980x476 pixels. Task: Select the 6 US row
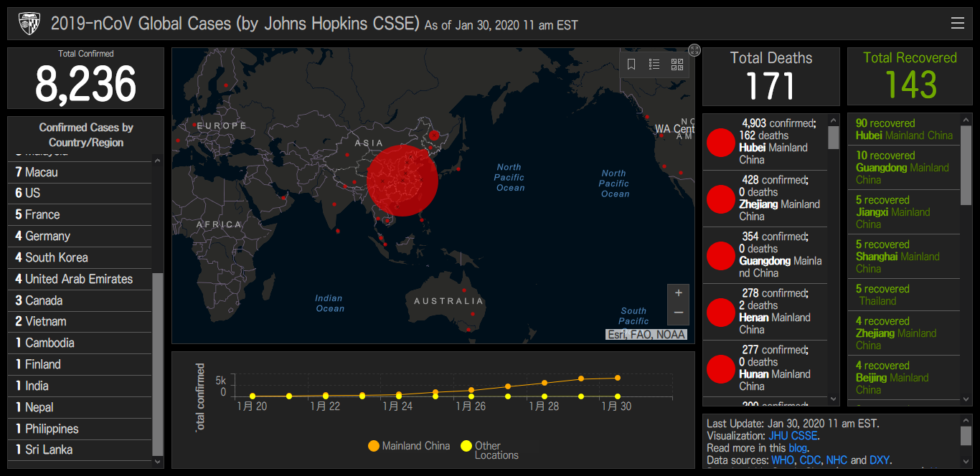click(x=80, y=194)
